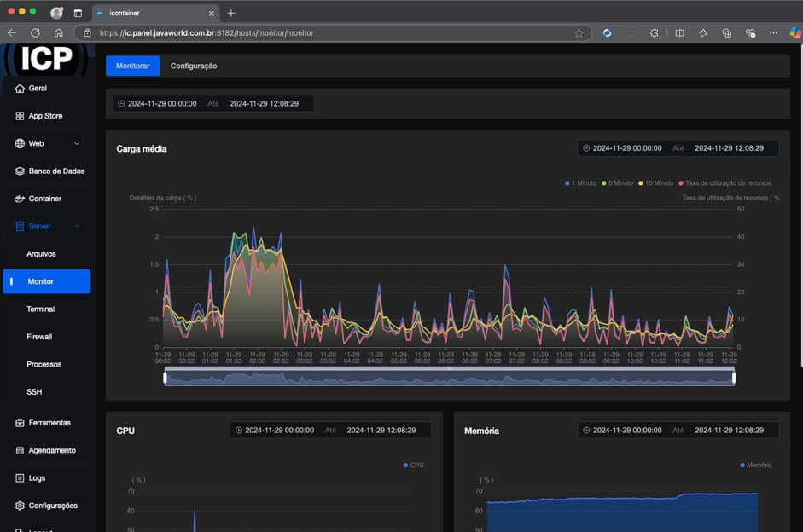Select the Ferramentas sidebar icon
The image size is (803, 532).
pyautogui.click(x=19, y=422)
